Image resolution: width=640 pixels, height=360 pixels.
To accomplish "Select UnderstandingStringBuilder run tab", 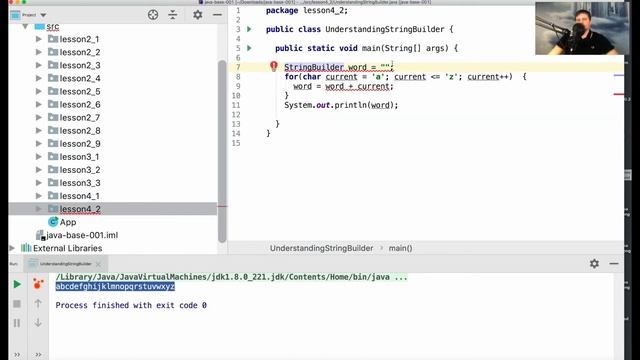I will 65,264.
